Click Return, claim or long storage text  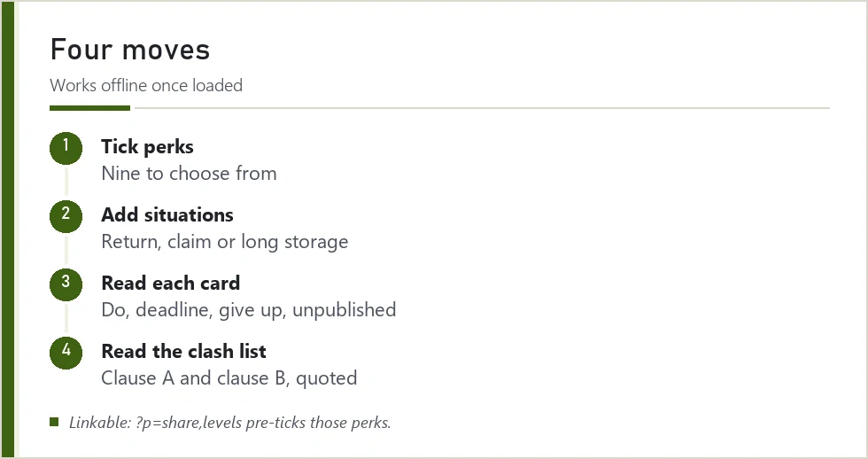pyautogui.click(x=225, y=242)
